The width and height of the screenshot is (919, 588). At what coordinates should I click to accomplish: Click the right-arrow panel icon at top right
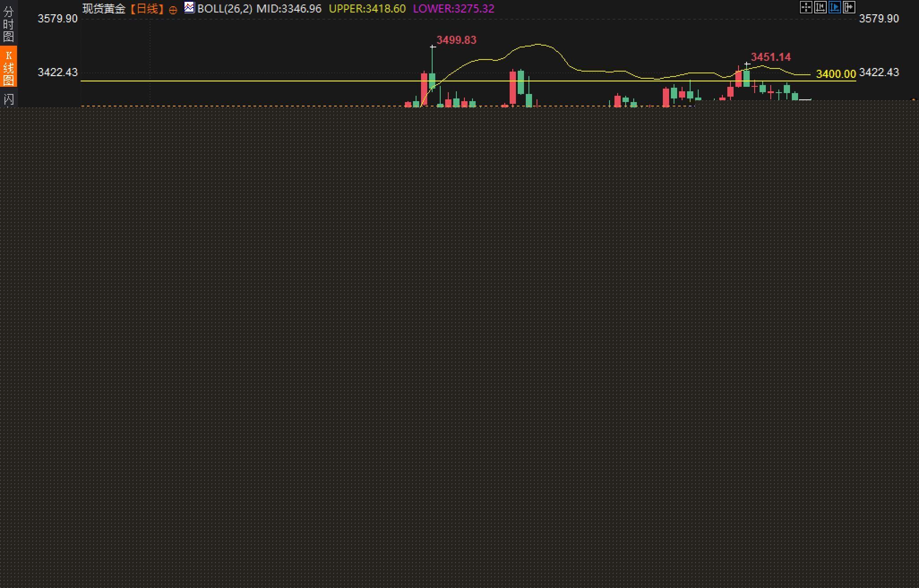[x=849, y=8]
